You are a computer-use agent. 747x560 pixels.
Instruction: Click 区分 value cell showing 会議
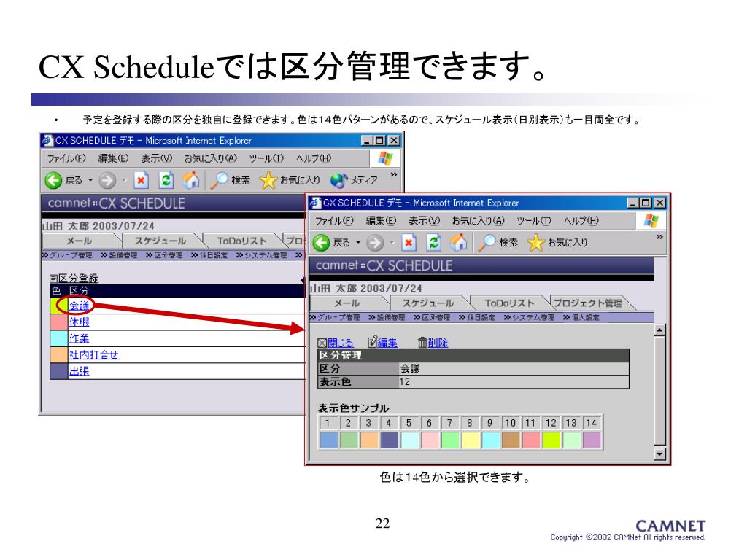(x=514, y=368)
